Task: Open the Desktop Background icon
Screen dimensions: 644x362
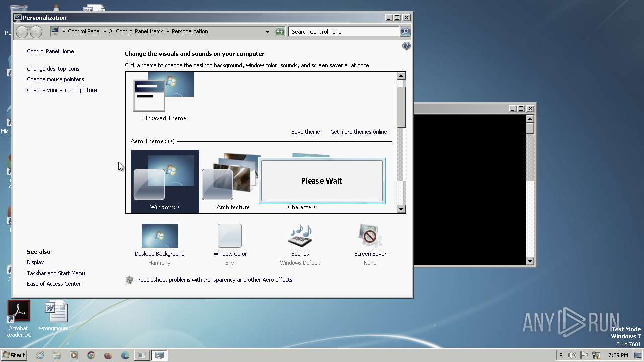Action: [x=159, y=236]
